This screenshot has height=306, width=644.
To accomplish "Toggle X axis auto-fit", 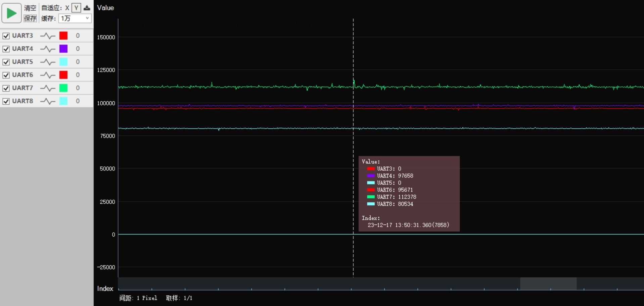I will (67, 8).
